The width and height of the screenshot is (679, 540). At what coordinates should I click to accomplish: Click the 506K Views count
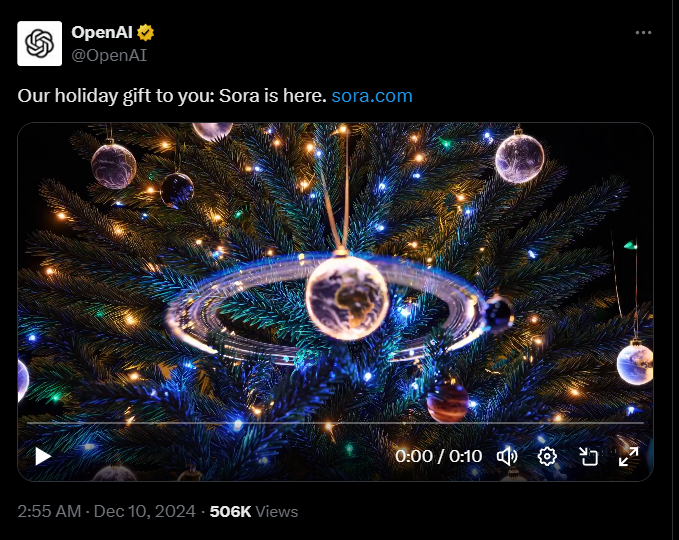[254, 511]
